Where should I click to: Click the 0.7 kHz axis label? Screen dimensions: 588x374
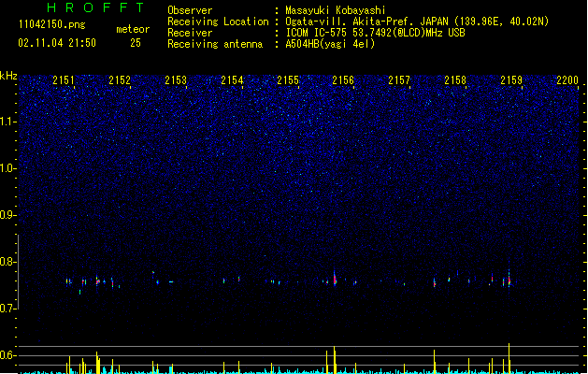tap(8, 309)
